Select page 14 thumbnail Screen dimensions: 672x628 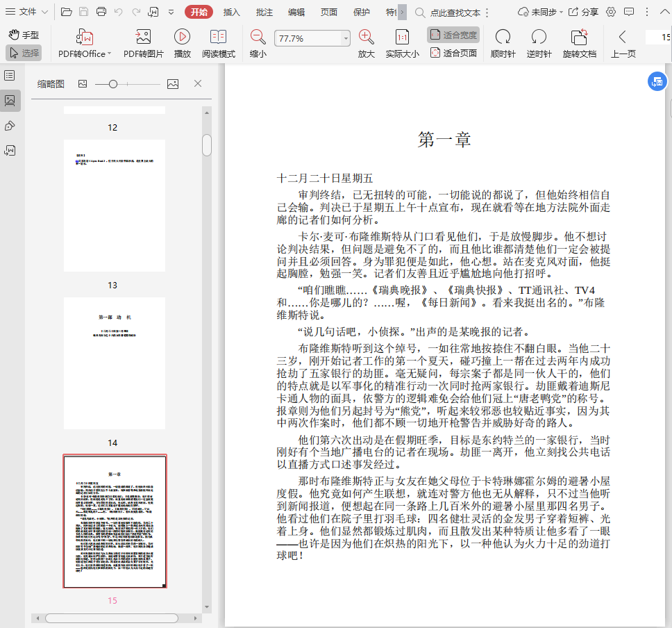(115, 363)
